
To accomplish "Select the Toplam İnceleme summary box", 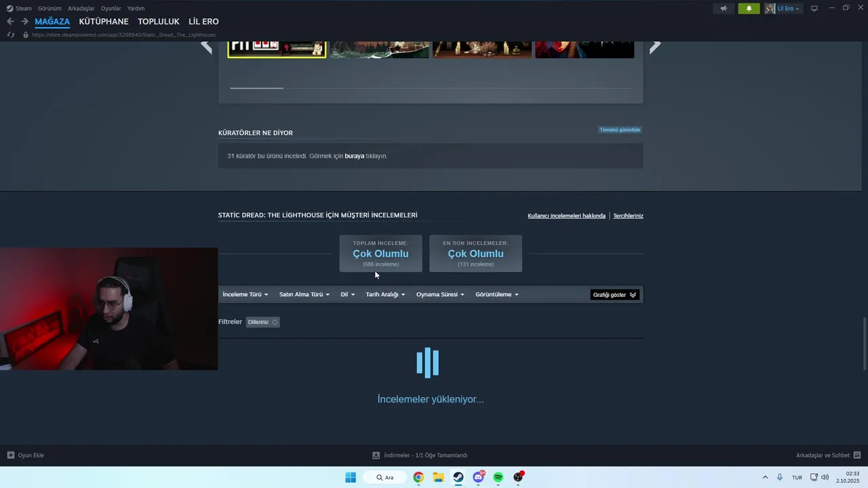I will click(x=380, y=253).
